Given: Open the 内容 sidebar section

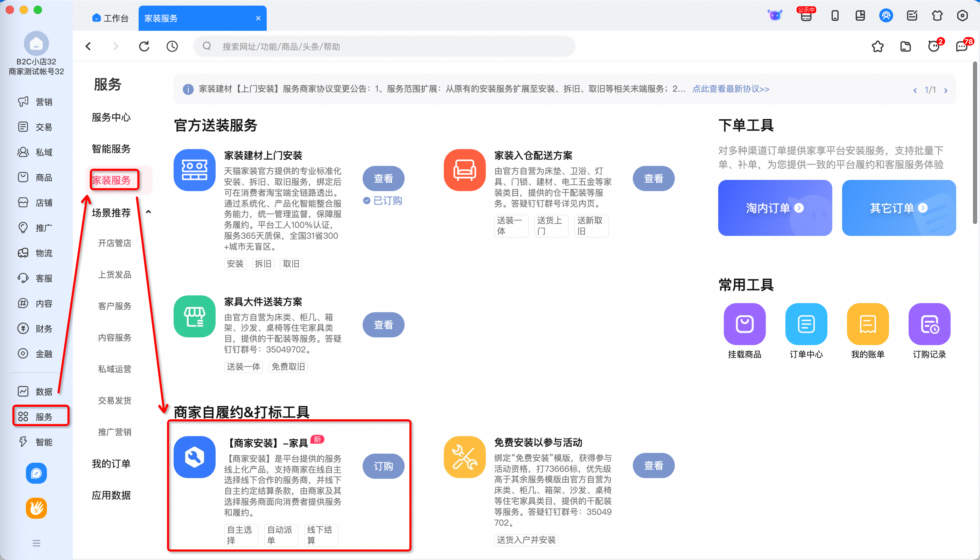Looking at the screenshot, I should 35,303.
